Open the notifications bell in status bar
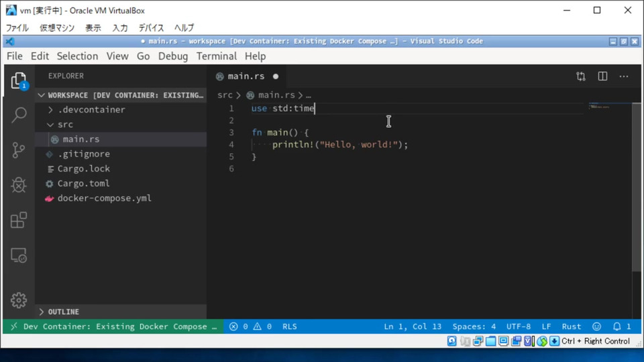This screenshot has height=362, width=644. [617, 326]
